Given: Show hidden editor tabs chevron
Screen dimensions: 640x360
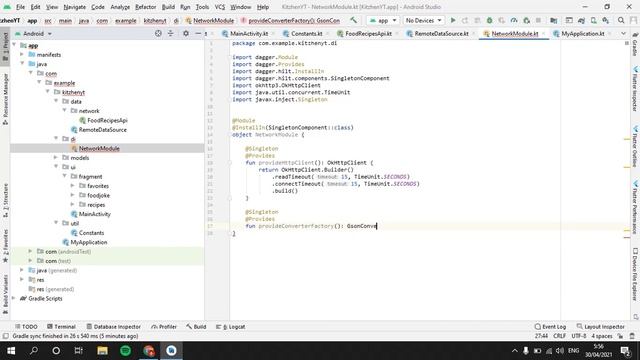Looking at the screenshot, I should point(623,33).
